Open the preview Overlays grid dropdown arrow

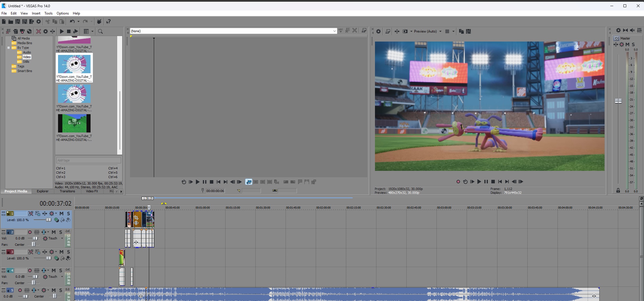[453, 31]
